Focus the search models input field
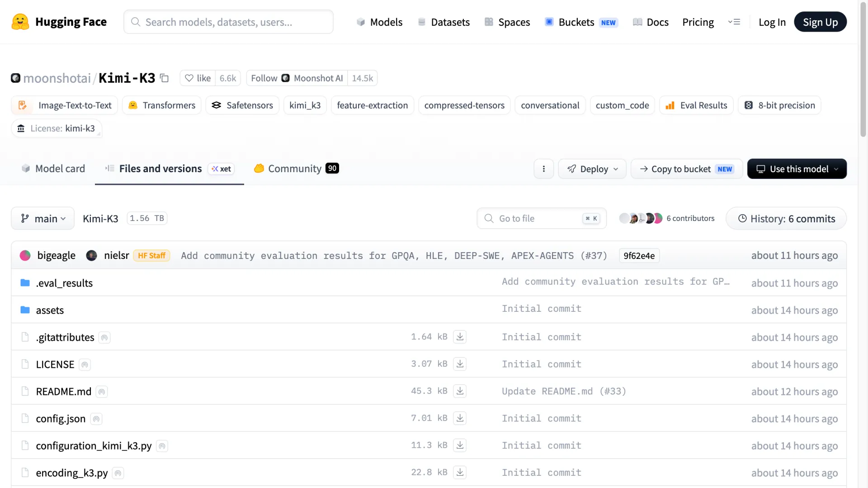Viewport: 868px width, 488px height. [x=228, y=22]
